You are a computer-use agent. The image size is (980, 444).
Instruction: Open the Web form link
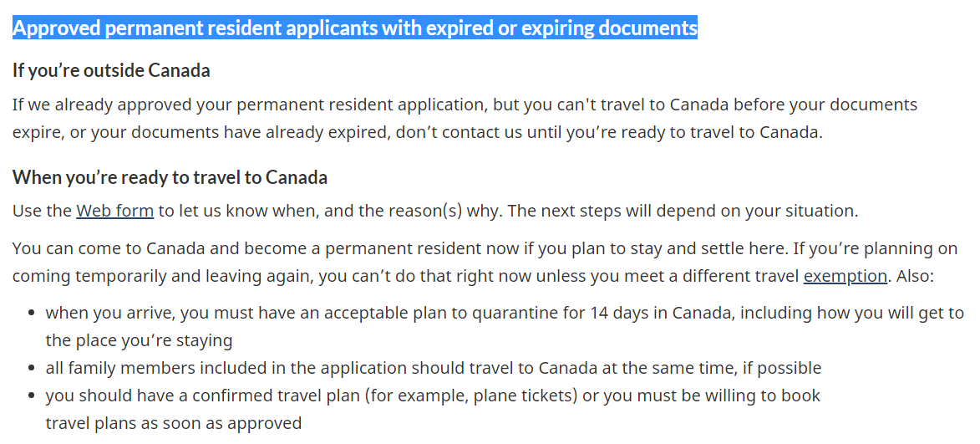click(115, 211)
